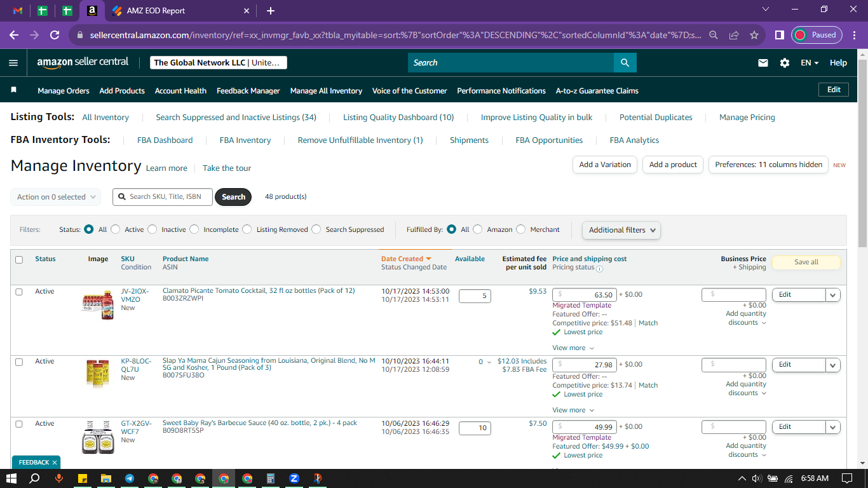This screenshot has width=868, height=488.
Task: Click the search magnifier button in the header
Action: tap(625, 63)
